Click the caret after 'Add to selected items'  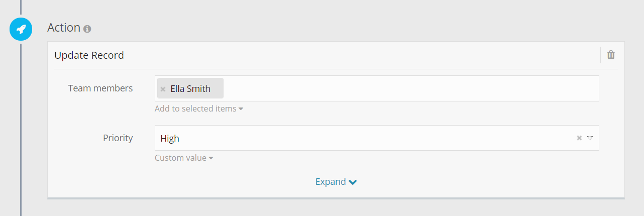pos(241,109)
